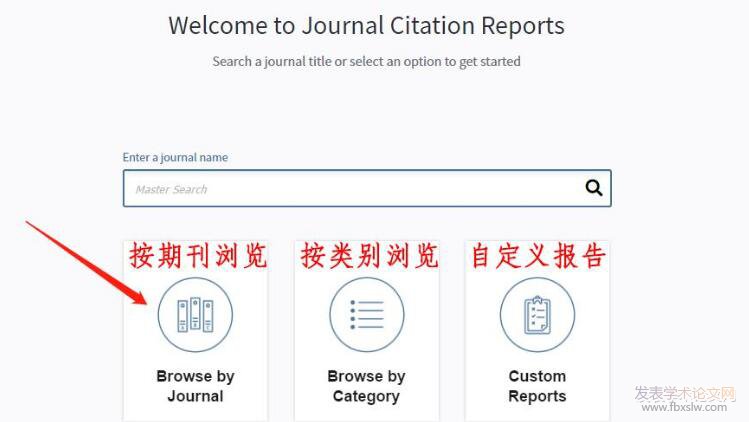
Task: Open the Browse by Journal binders icon
Action: pyautogui.click(x=195, y=314)
